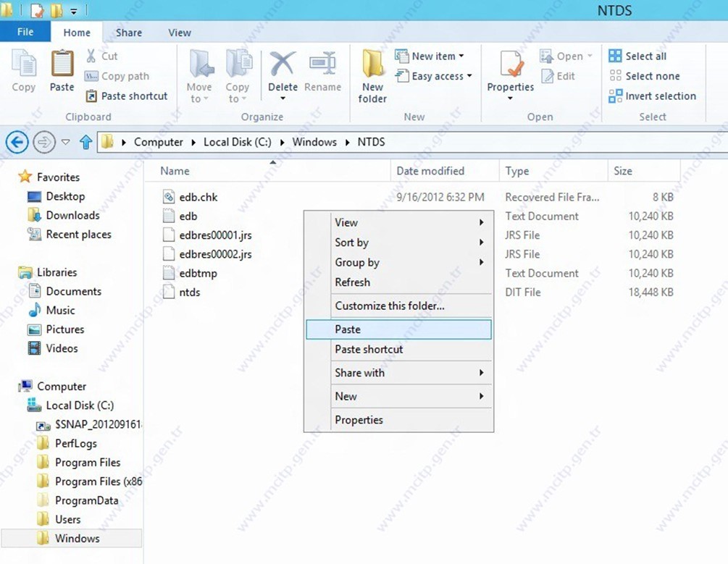Image resolution: width=728 pixels, height=564 pixels.
Task: Click Paste shortcut in the ribbon
Action: coord(127,96)
